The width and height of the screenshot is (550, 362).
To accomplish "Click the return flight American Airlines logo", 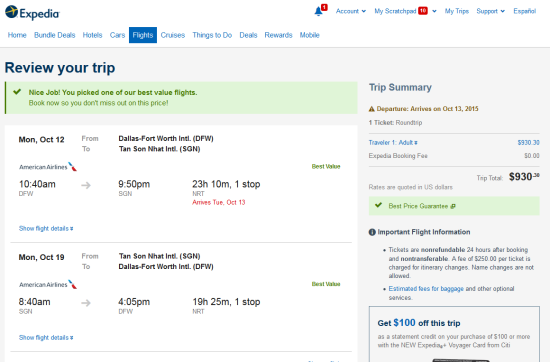I will [x=48, y=284].
